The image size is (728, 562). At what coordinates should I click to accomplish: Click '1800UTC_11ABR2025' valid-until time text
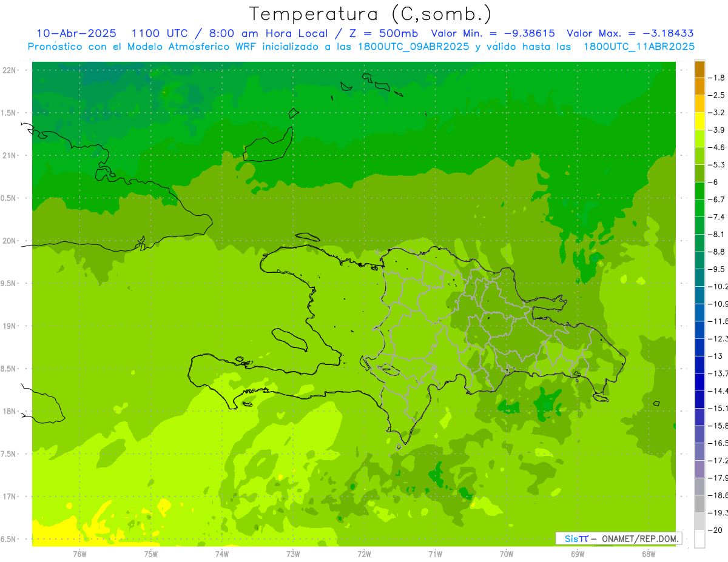639,47
